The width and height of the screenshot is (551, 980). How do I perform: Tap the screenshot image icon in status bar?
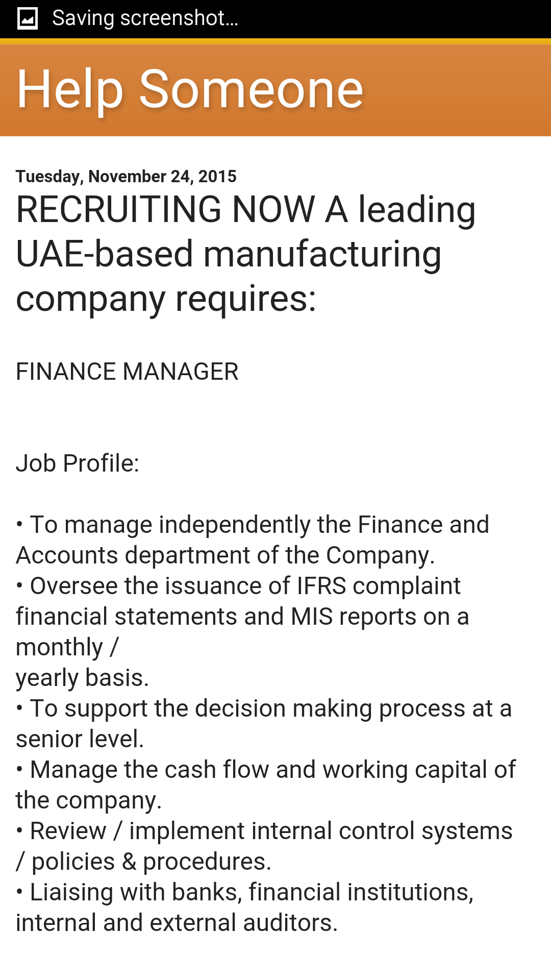tap(28, 19)
